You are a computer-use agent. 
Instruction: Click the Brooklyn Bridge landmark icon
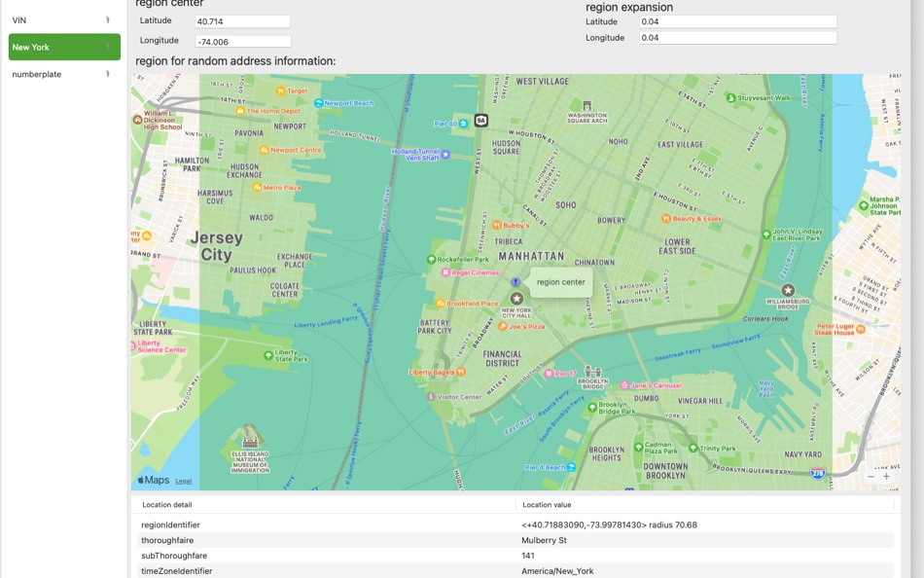pyautogui.click(x=593, y=372)
